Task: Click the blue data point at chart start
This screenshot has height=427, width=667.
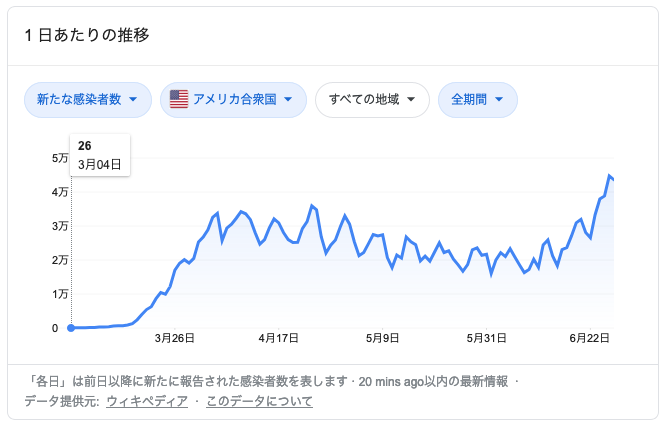Action: pyautogui.click(x=71, y=328)
